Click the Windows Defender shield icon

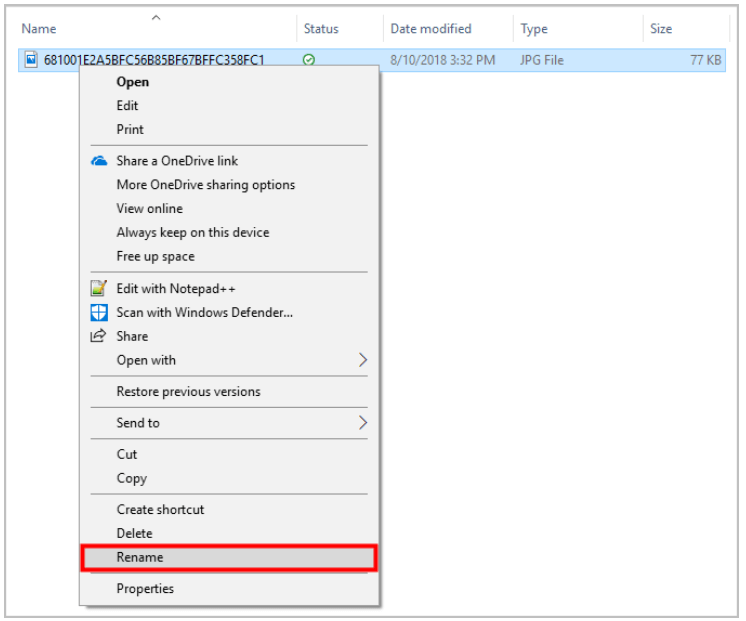pos(99,313)
